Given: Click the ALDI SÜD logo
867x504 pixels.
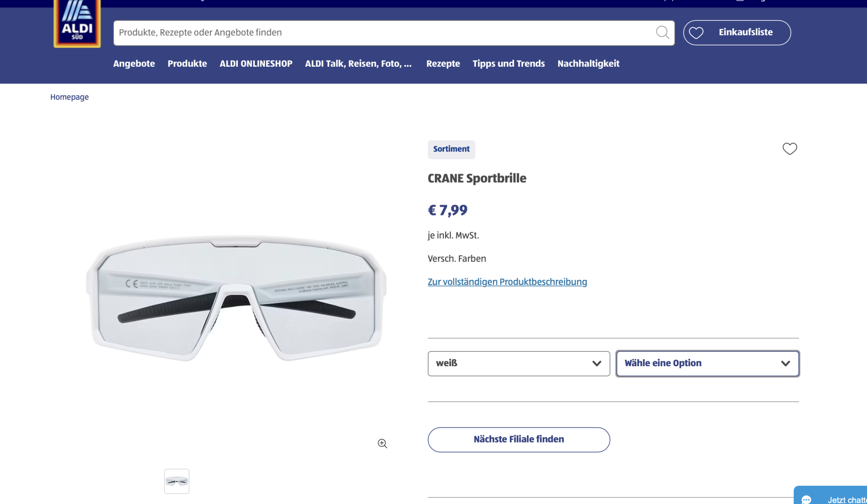Looking at the screenshot, I should [77, 24].
